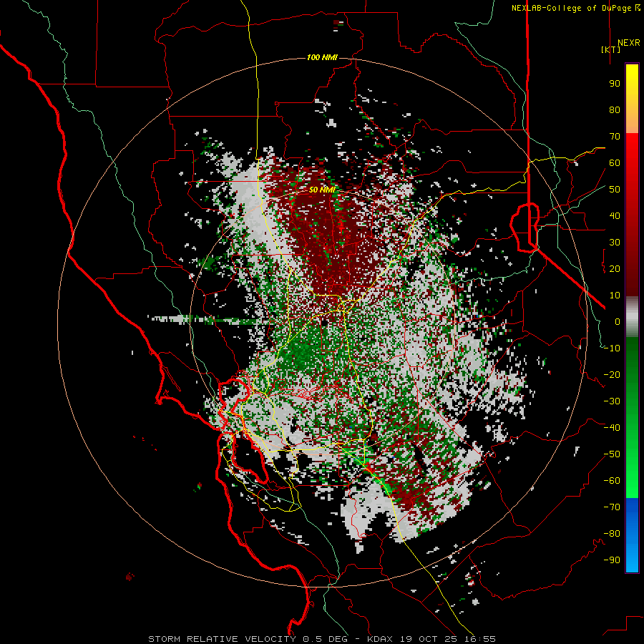Click the "KDAX" radar site identifier
This screenshot has height=644, width=644.
379,639
